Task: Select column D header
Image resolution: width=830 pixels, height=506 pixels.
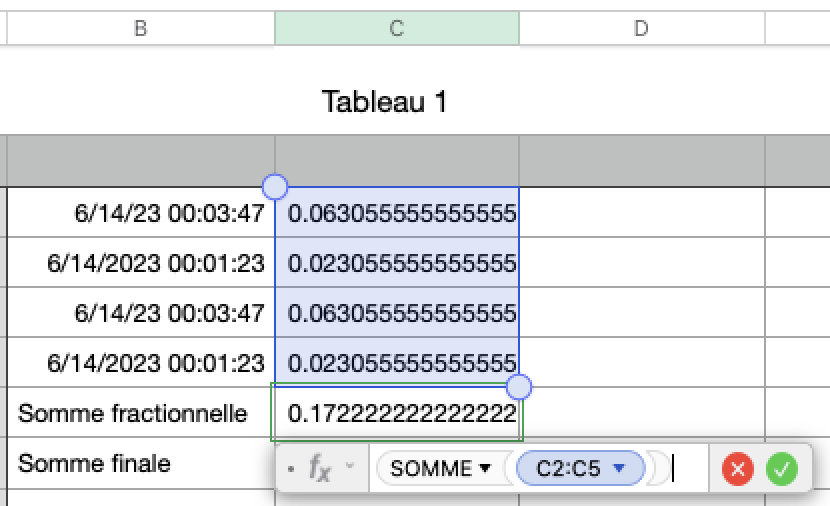Action: click(x=642, y=29)
